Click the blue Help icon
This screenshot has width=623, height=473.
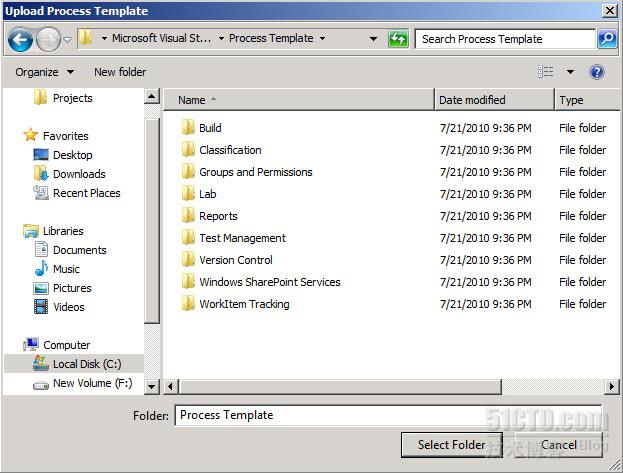(597, 72)
